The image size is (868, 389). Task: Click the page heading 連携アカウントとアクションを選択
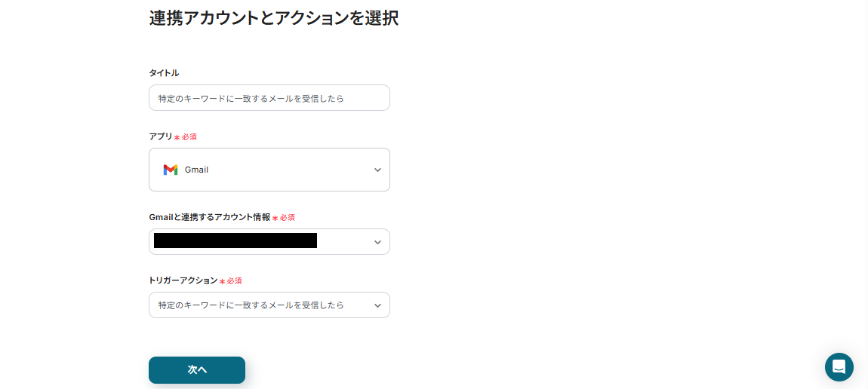pyautogui.click(x=273, y=18)
